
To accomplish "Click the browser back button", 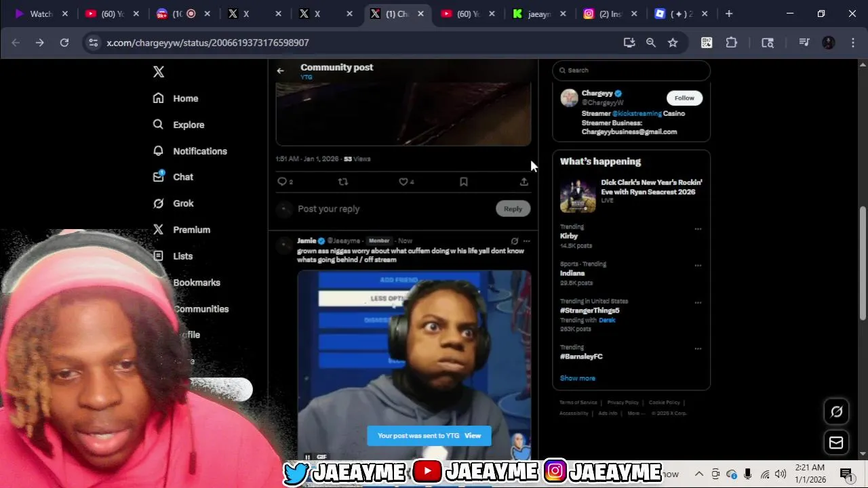I will click(16, 43).
